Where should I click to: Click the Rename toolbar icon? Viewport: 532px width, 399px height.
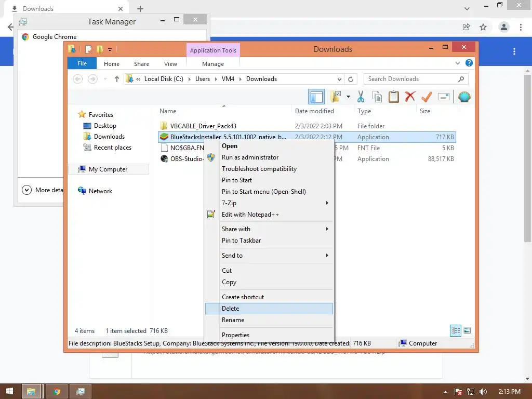(444, 97)
